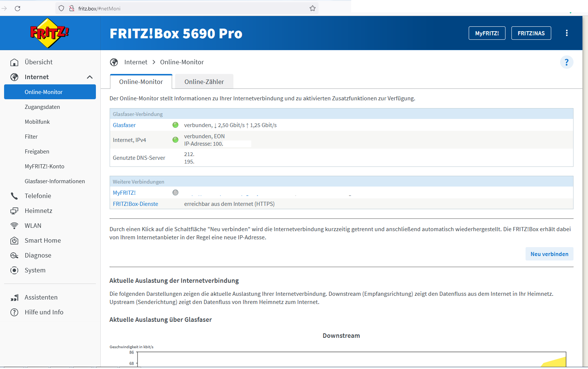Image resolution: width=588 pixels, height=369 pixels.
Task: Open the MyFRITZ! link under Weitere Verbindungen
Action: coord(124,192)
